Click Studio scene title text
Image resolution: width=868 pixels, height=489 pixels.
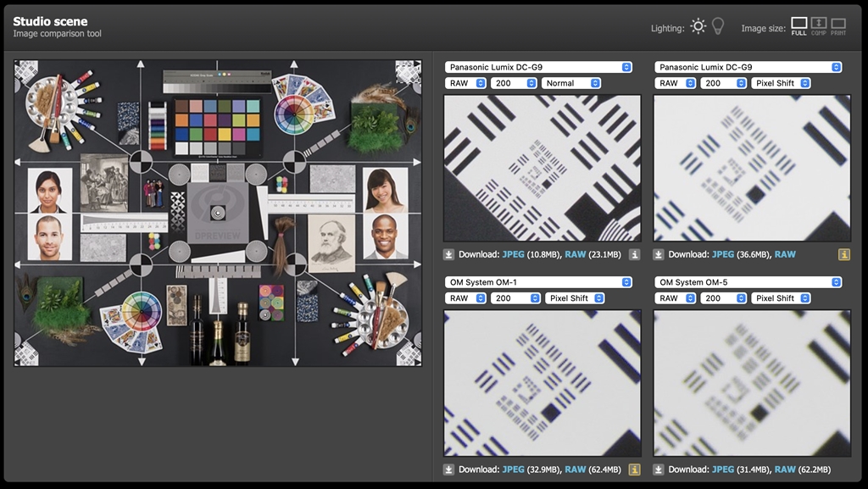(50, 21)
